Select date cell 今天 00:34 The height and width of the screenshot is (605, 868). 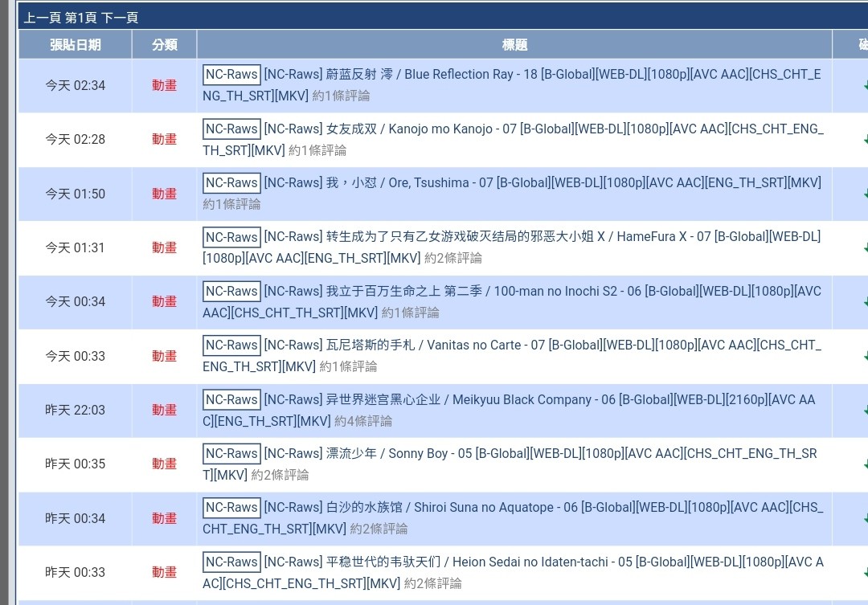(x=76, y=301)
